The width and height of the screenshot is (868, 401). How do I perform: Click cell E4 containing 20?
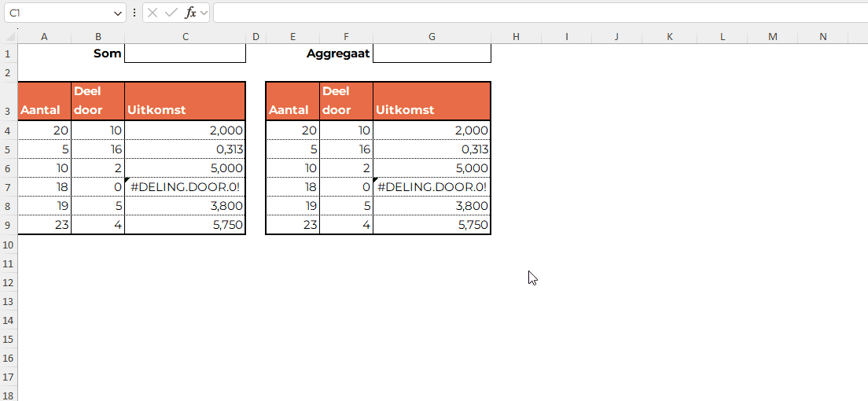pyautogui.click(x=292, y=131)
